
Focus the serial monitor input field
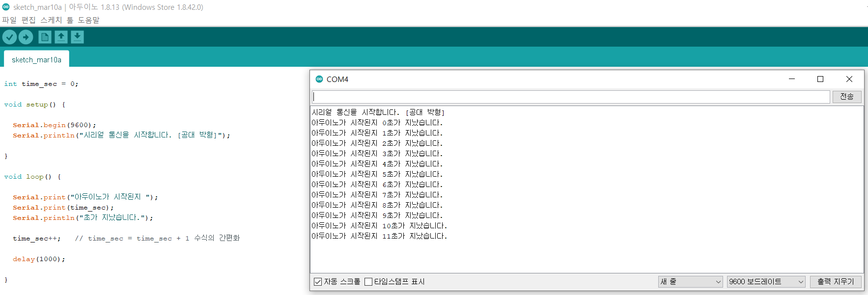tap(570, 97)
